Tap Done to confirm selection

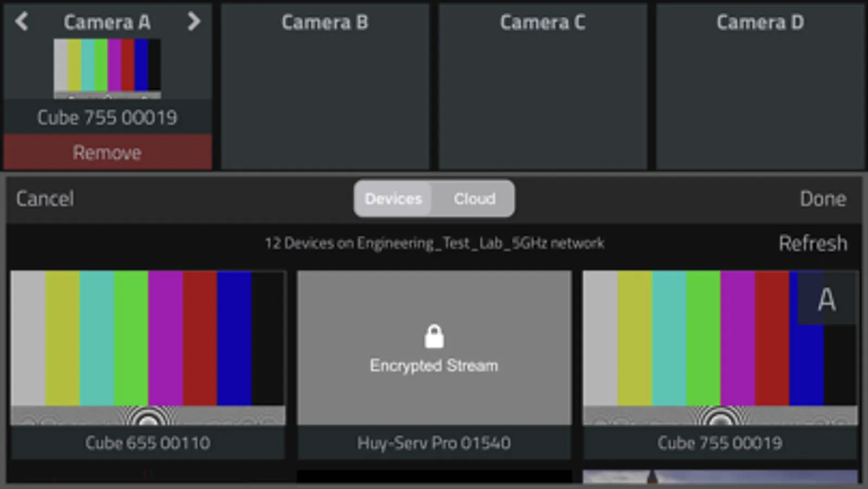click(822, 199)
